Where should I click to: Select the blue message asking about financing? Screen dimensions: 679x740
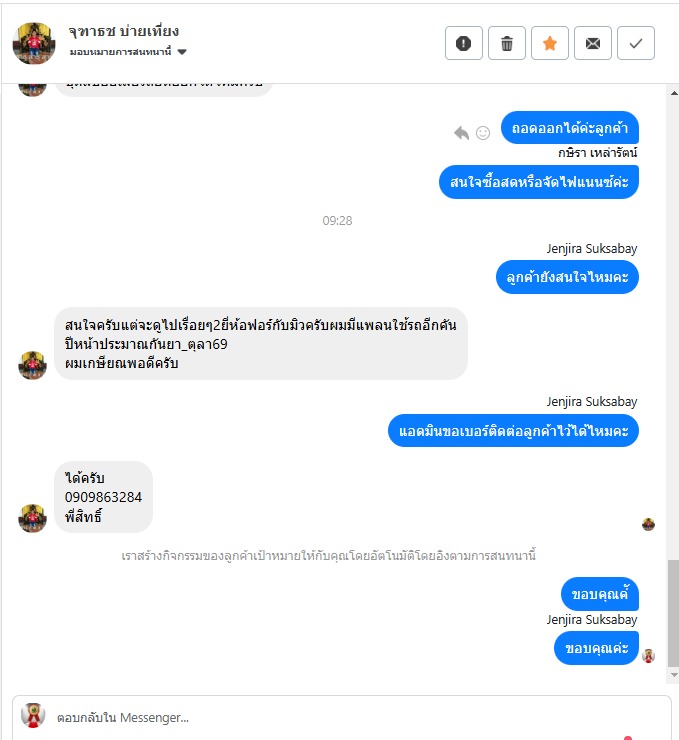[x=538, y=182]
